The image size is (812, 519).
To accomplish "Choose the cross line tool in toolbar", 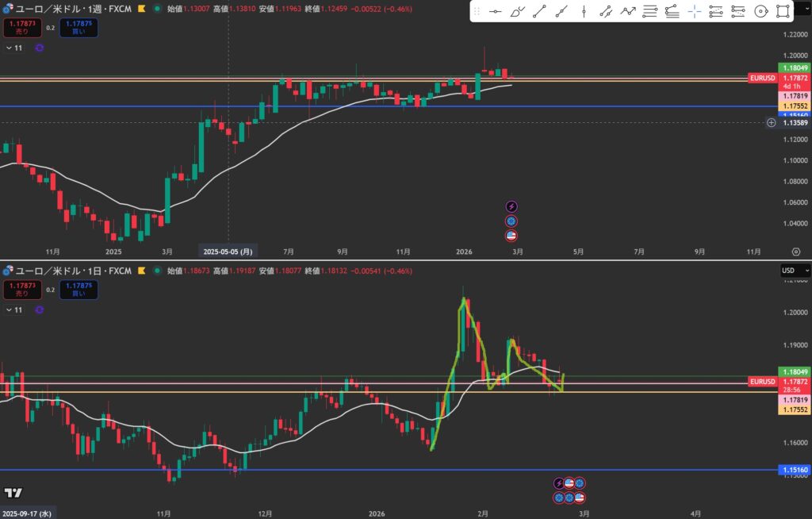I will (x=695, y=12).
